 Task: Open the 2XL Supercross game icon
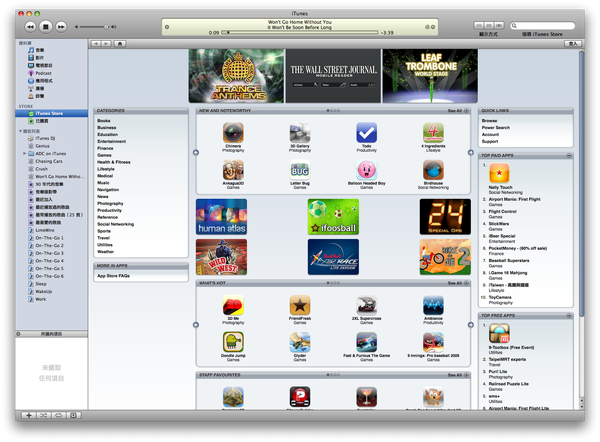(366, 305)
